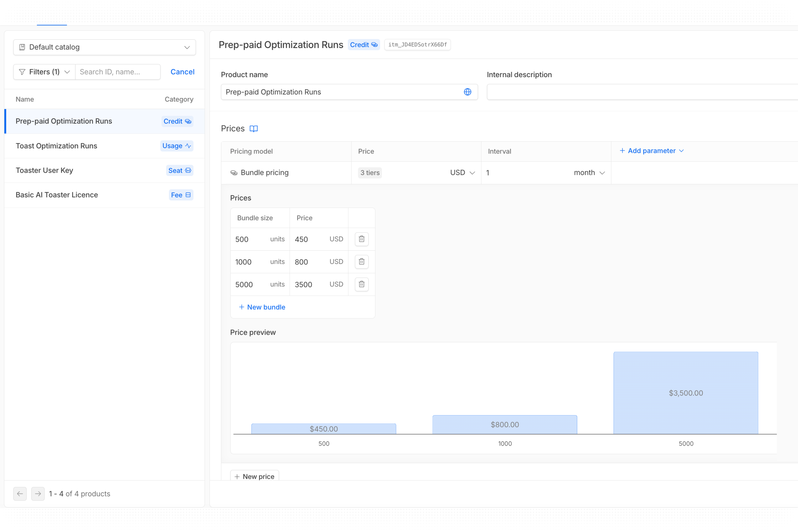Expand the Filters (1) dropdown

(44, 72)
